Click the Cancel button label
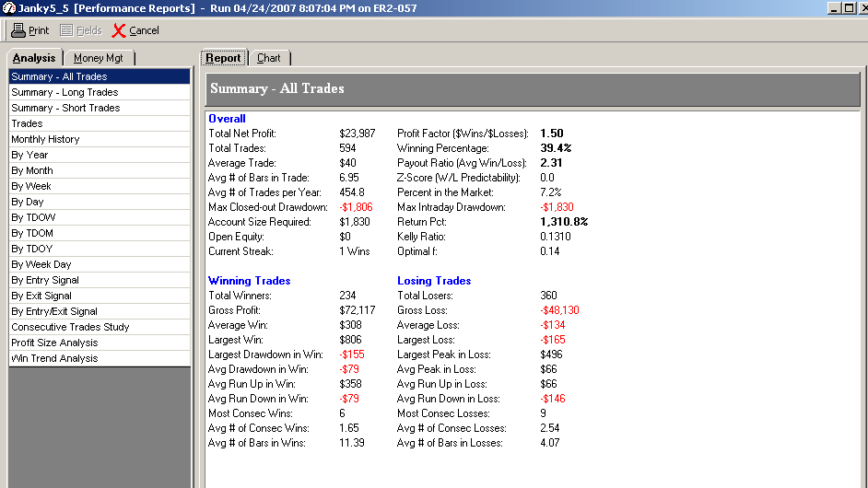Screen dimensions: 868x488 coord(144,30)
